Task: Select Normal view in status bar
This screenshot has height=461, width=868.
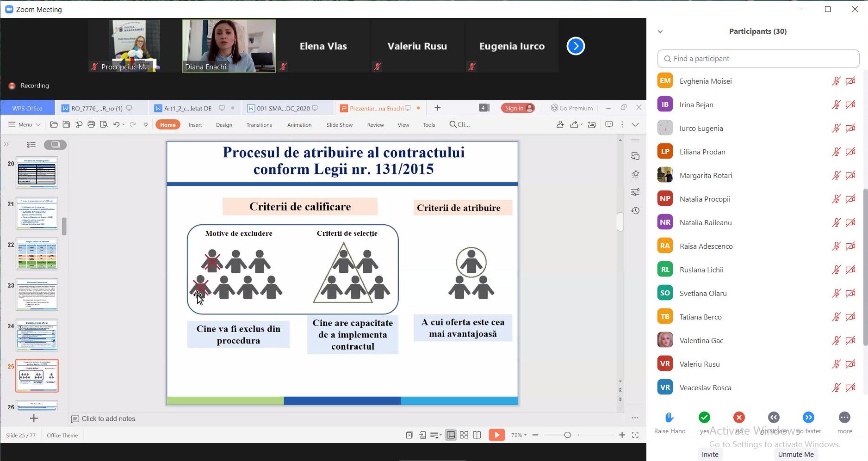Action: click(x=451, y=435)
